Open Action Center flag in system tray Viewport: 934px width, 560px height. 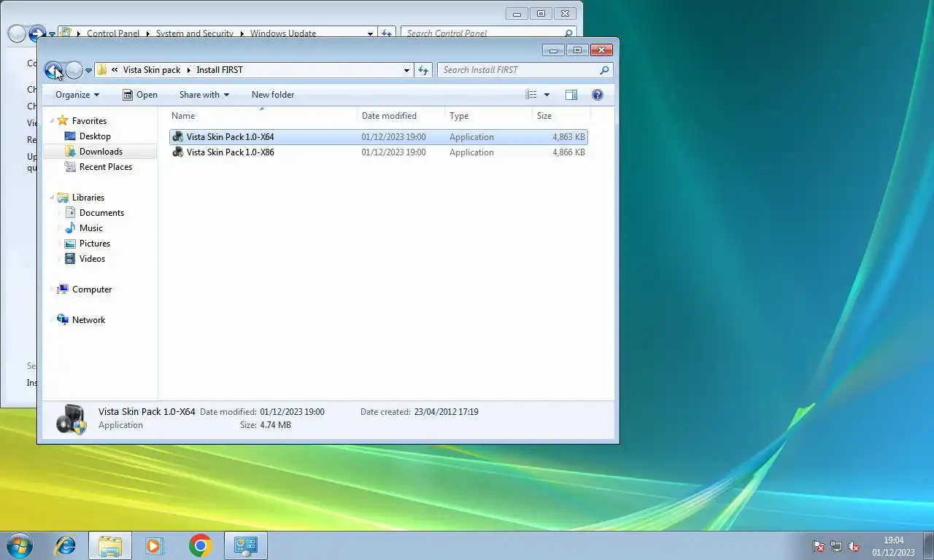[x=819, y=546]
